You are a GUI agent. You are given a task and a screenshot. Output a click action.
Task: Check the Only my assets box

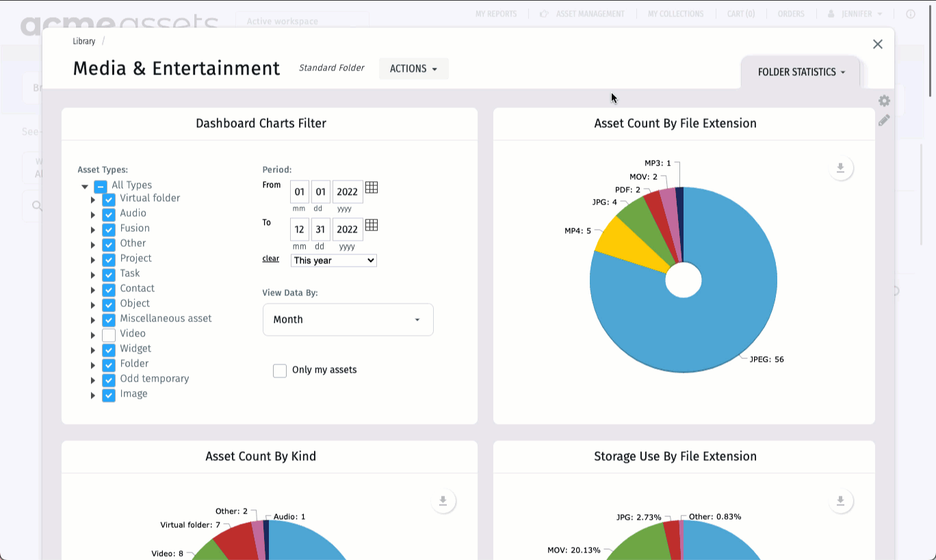point(280,371)
